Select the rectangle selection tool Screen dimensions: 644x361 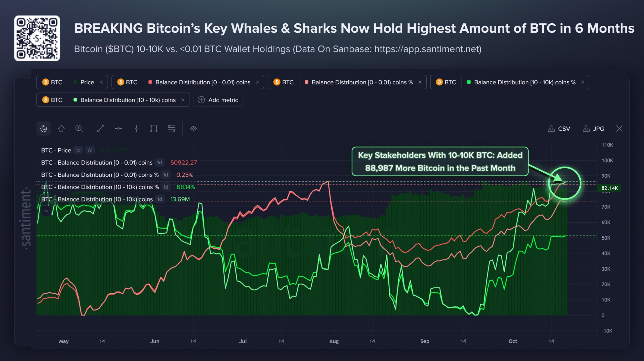[154, 128]
